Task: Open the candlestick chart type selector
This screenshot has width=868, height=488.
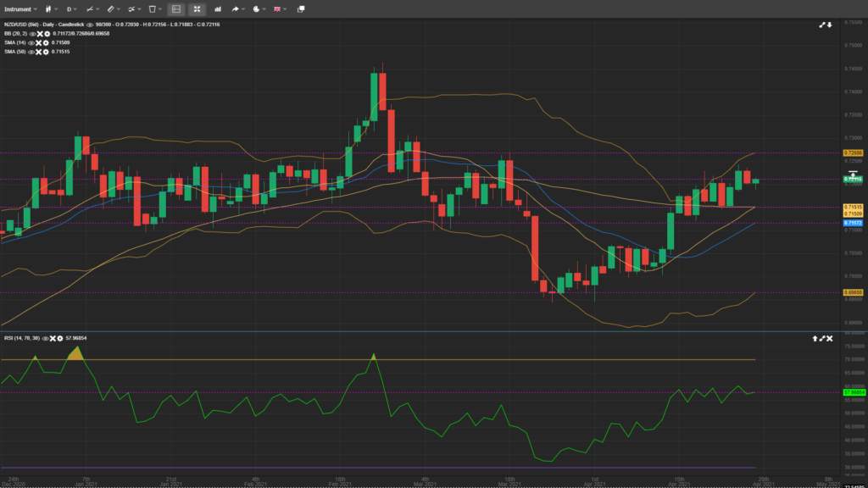Action: click(51, 8)
